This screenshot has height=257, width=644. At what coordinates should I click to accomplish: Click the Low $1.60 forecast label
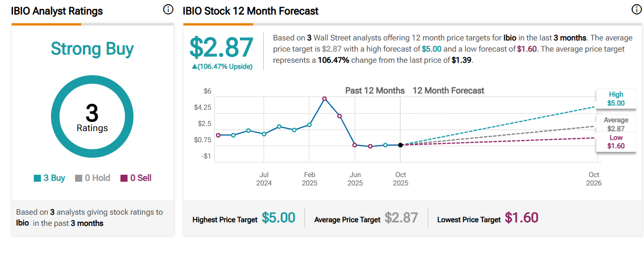[616, 142]
